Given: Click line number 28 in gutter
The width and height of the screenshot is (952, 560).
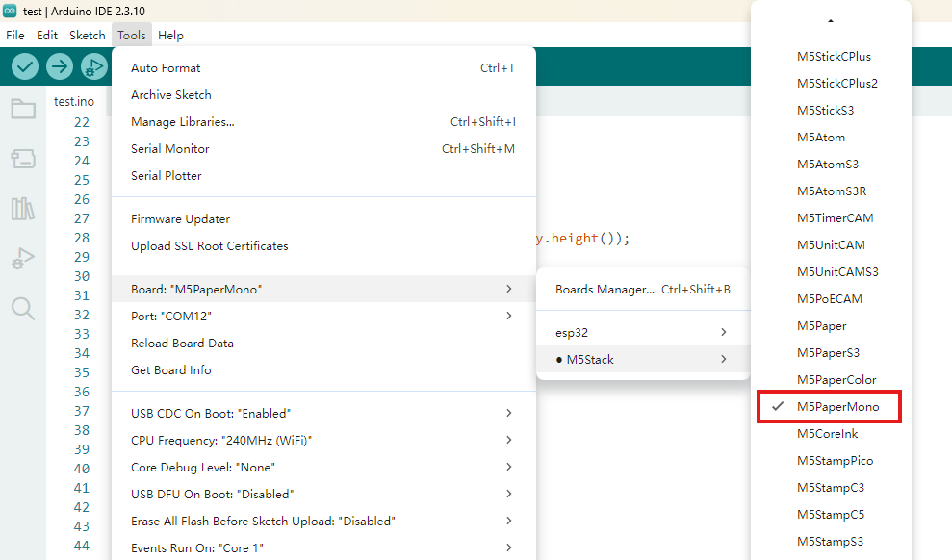Looking at the screenshot, I should click(x=82, y=238).
